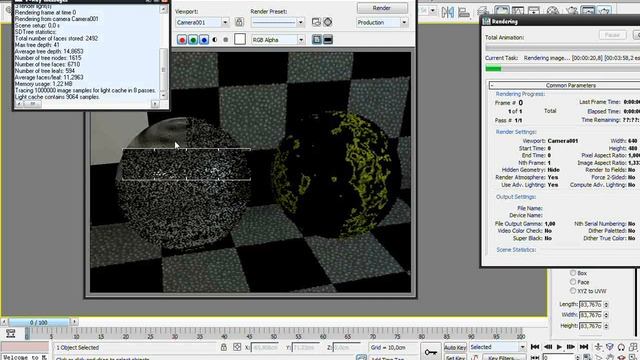Click the 'Max tree depth: 41' log line
The width and height of the screenshot is (640, 360).
click(x=37, y=44)
